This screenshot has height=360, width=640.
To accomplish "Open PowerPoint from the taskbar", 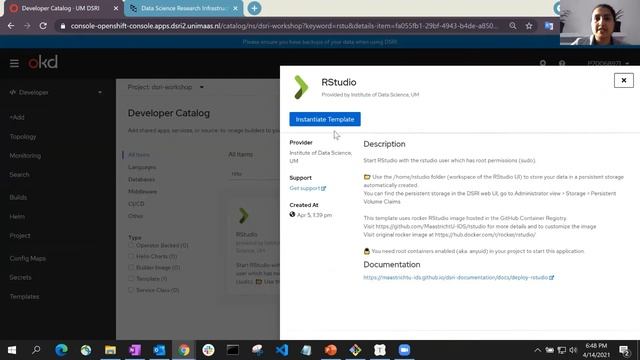I will click(331, 350).
